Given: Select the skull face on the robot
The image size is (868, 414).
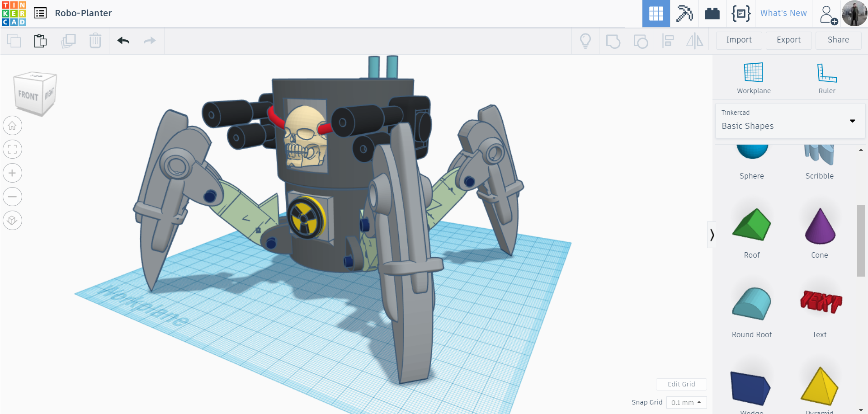Looking at the screenshot, I should coord(306,136).
